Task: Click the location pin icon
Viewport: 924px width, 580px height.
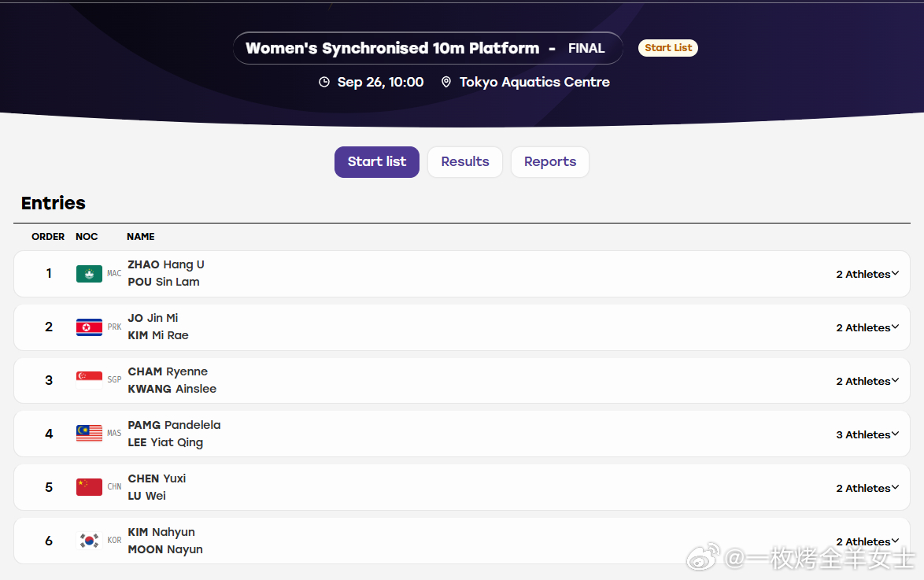Action: point(446,82)
